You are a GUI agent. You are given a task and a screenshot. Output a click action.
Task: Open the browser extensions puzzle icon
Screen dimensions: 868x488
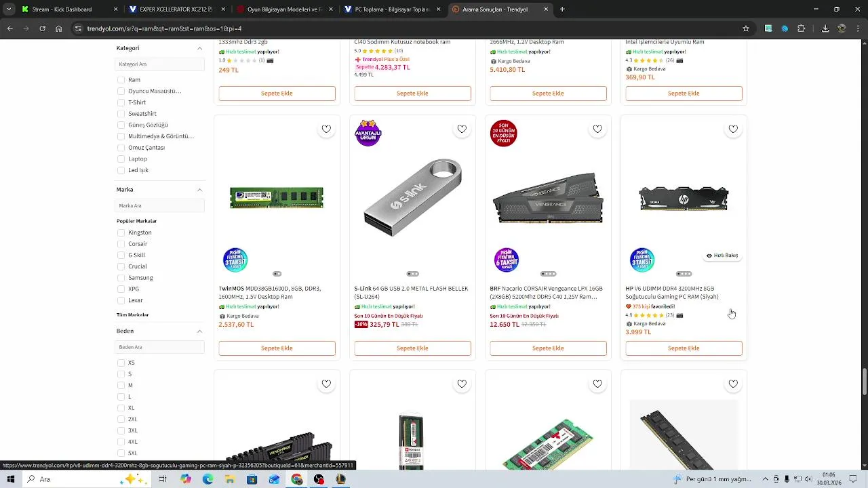pyautogui.click(x=802, y=28)
